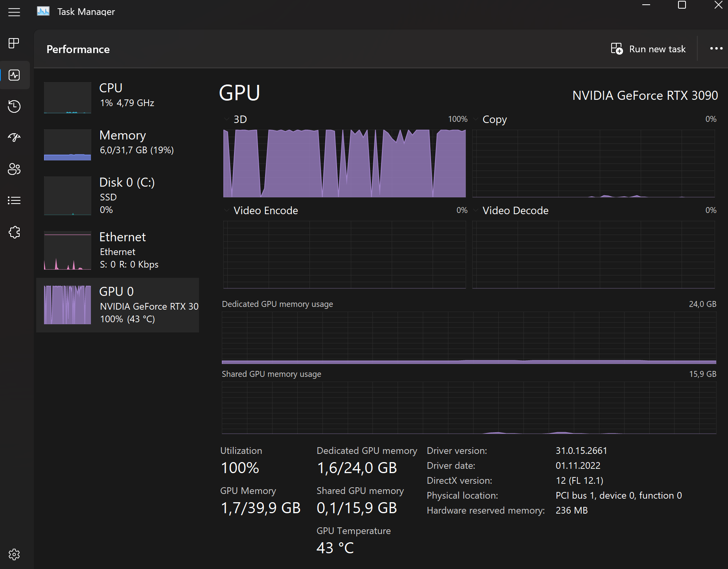
Task: Click the 43 °C GPU Temperature value
Action: coord(335,548)
